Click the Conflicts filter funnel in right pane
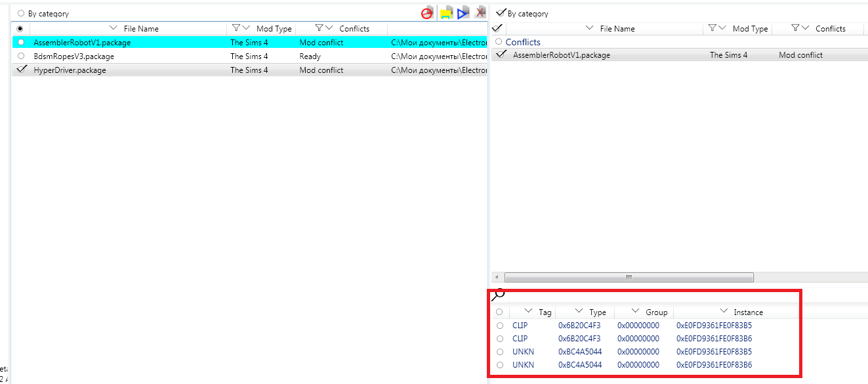 (x=796, y=28)
